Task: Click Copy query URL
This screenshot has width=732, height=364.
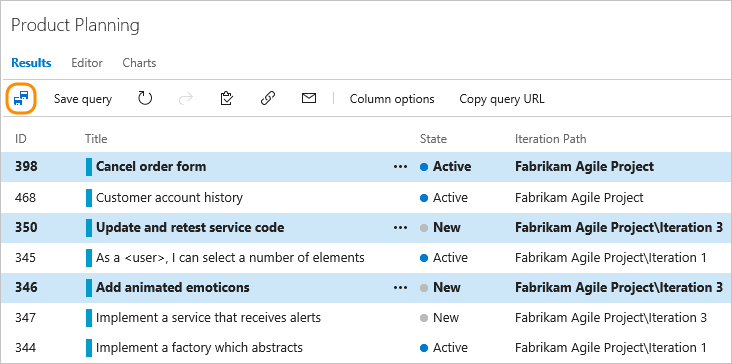Action: point(502,99)
